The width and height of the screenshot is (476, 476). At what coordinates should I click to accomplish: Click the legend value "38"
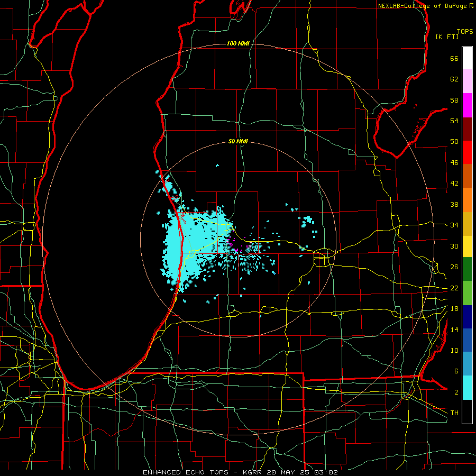[x=454, y=204]
